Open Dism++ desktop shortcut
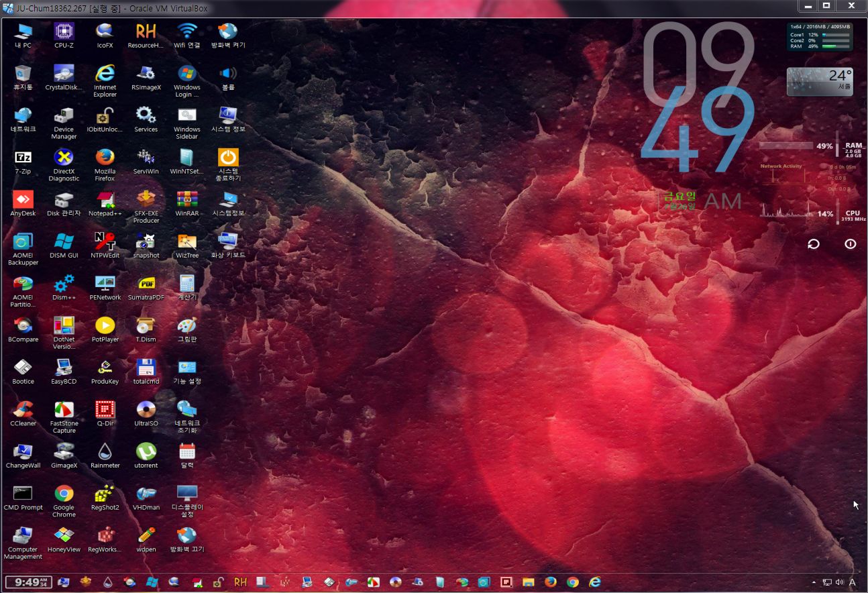This screenshot has width=868, height=593. coord(64,288)
